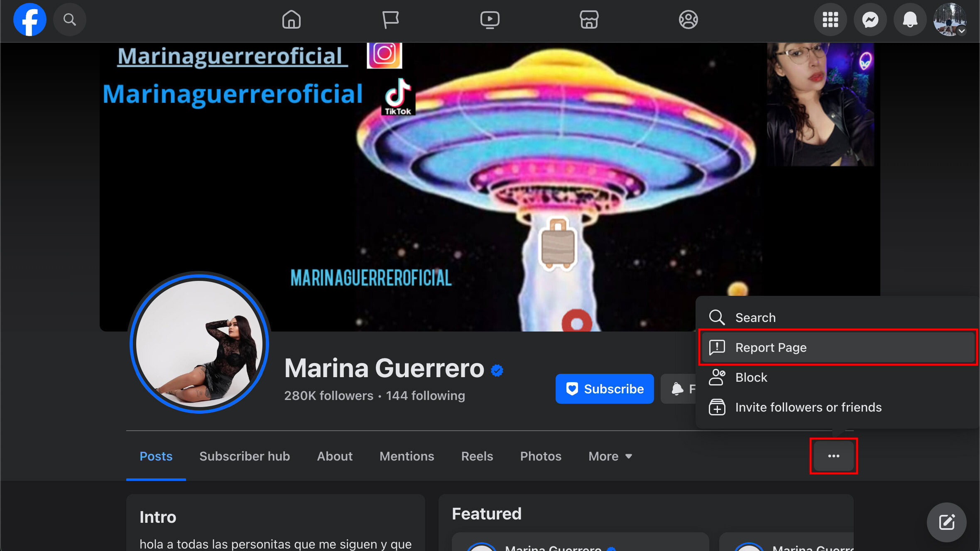Open the apps grid menu icon
The width and height of the screenshot is (980, 551).
830,20
